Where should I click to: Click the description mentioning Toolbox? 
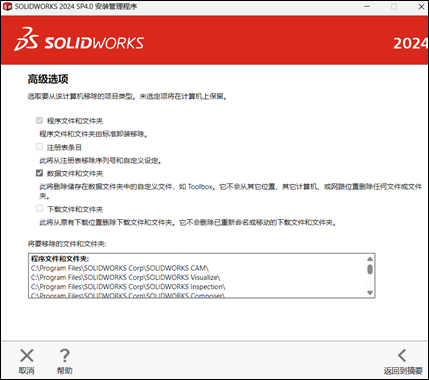click(x=231, y=191)
